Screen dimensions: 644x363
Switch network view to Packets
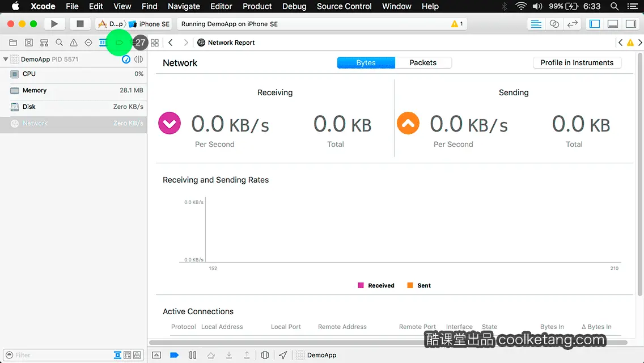point(423,62)
